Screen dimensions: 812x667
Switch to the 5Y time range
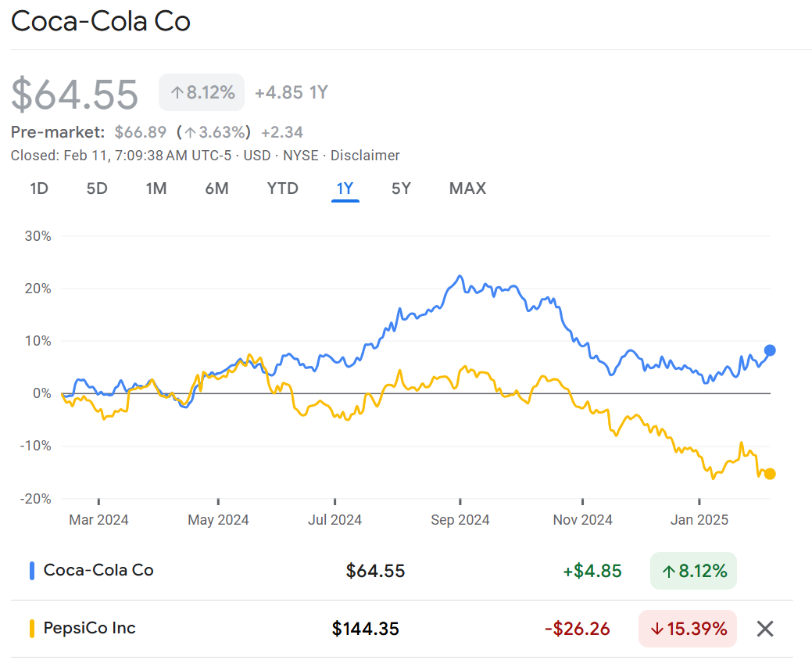coord(401,188)
